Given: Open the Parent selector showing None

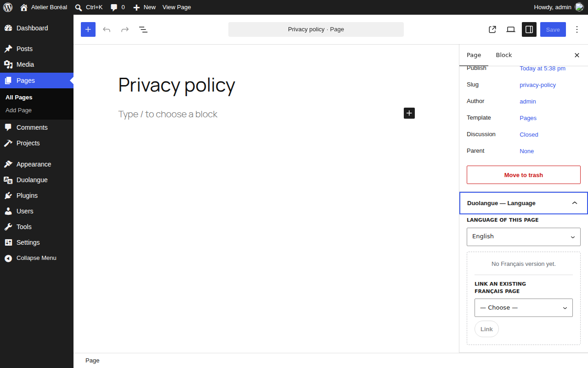Looking at the screenshot, I should click(527, 151).
